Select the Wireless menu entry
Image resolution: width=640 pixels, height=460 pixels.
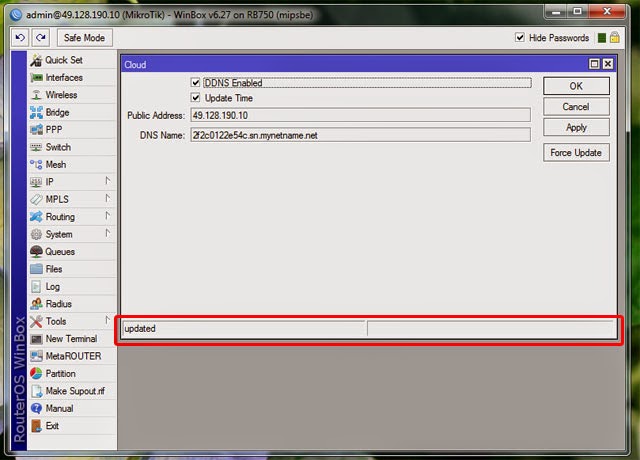(72, 95)
